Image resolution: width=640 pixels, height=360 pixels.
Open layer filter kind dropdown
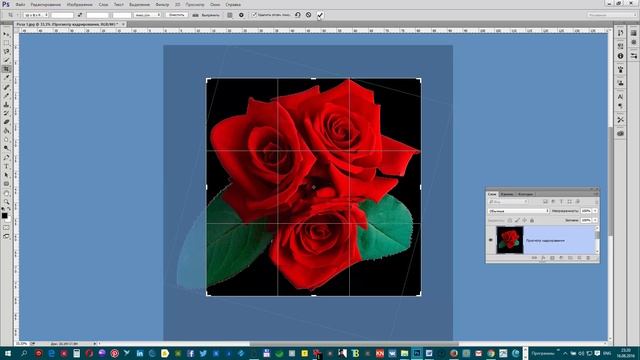click(x=508, y=202)
